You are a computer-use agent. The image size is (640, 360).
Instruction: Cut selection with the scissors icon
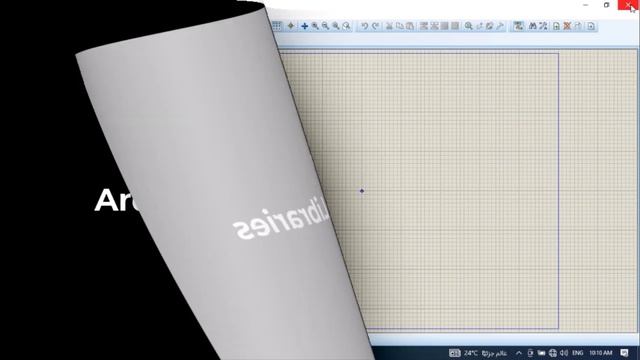[389, 26]
